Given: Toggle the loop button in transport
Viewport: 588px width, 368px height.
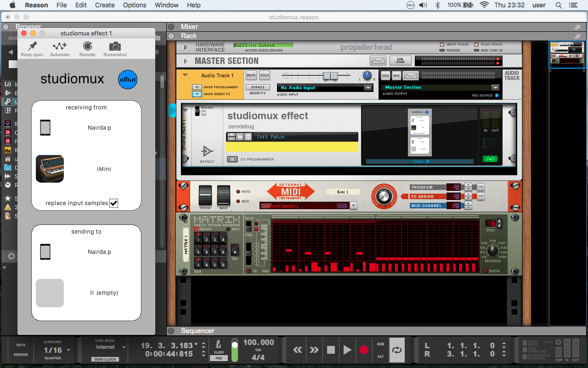Looking at the screenshot, I should 397,350.
